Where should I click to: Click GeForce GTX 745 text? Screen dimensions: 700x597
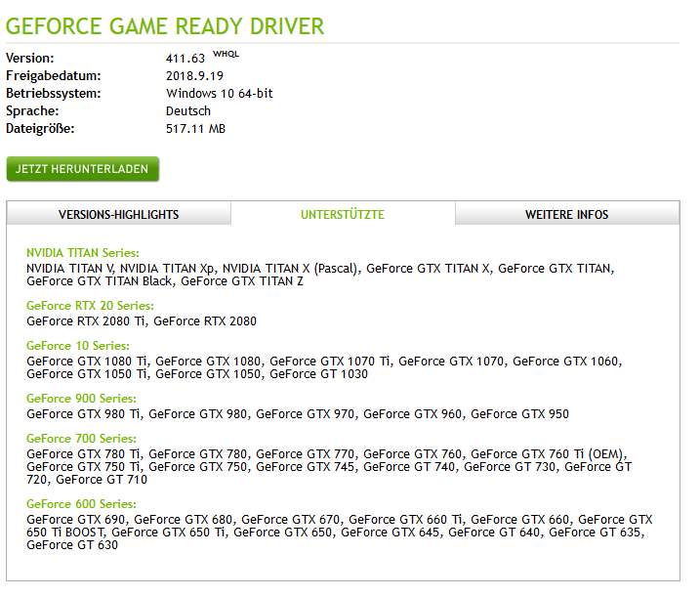click(306, 467)
